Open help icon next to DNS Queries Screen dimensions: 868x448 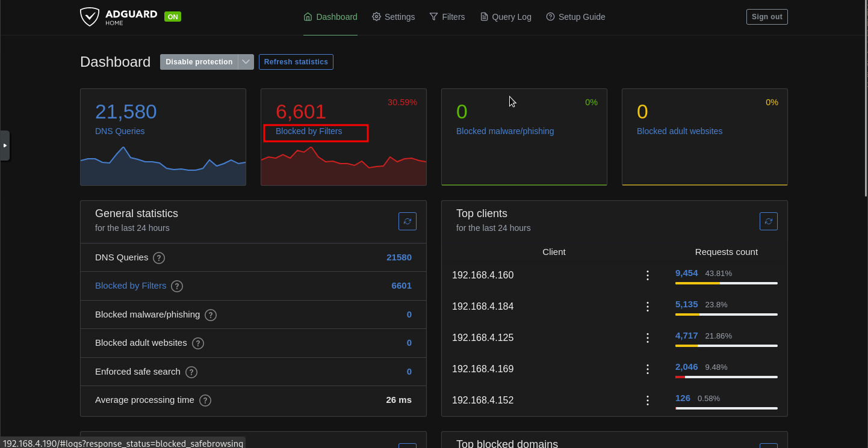159,258
